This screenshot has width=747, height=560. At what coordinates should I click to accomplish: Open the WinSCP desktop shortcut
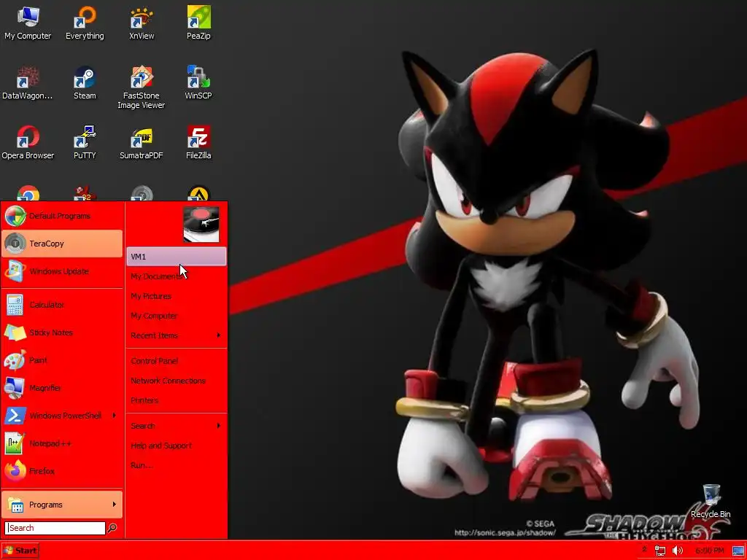[x=198, y=83]
